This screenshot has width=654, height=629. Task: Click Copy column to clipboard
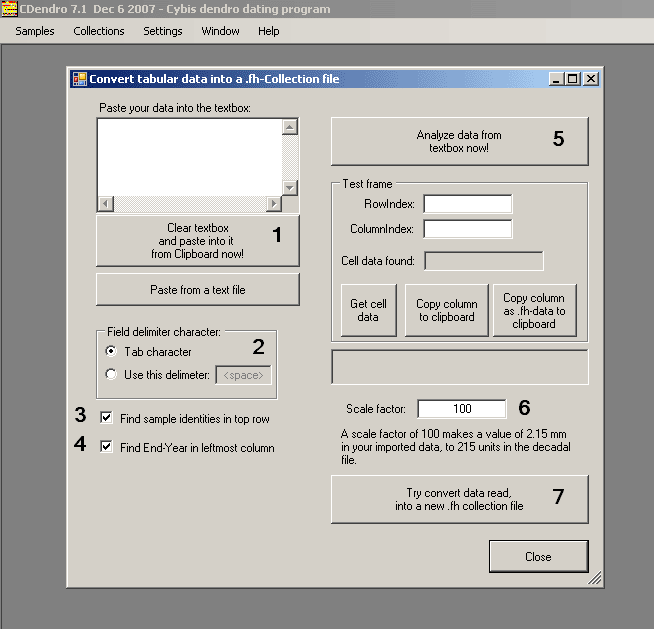[447, 310]
